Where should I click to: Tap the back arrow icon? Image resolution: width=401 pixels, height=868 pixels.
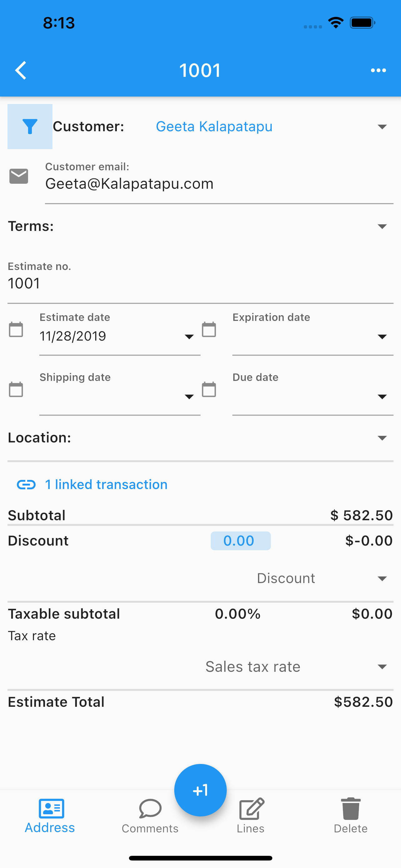pos(21,70)
